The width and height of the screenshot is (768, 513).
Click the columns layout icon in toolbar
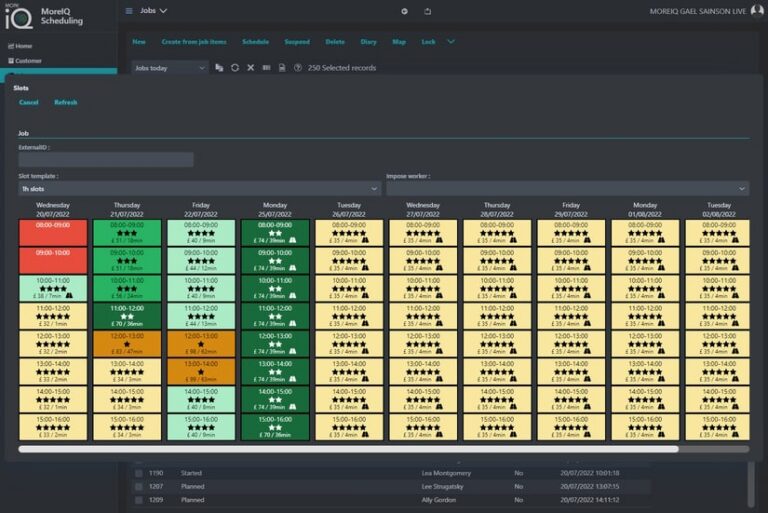pyautogui.click(x=266, y=68)
